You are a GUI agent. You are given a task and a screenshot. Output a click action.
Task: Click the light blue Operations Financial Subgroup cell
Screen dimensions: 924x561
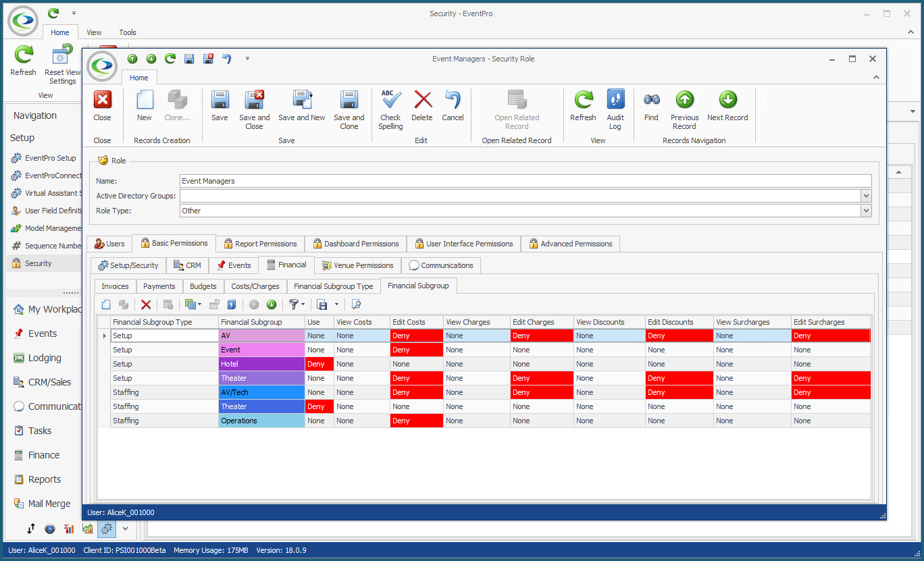click(x=261, y=421)
